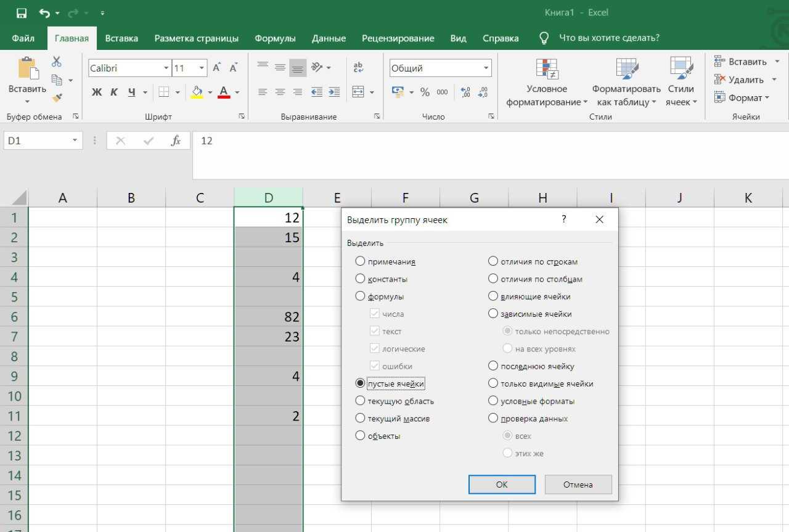Click the Формат cells button
Screen dimensions: 789x532
(742, 97)
